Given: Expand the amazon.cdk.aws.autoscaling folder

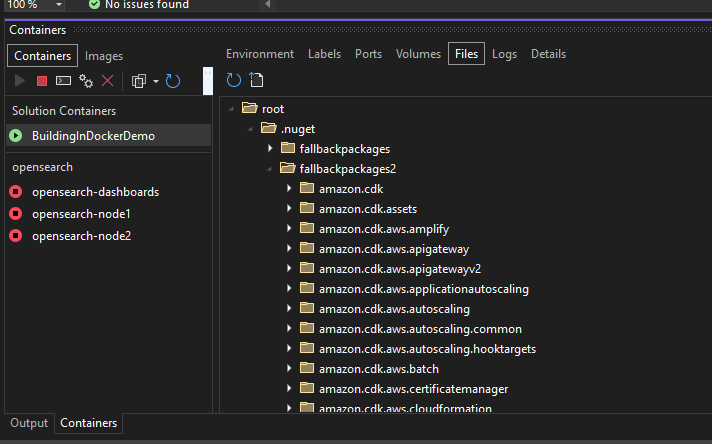Looking at the screenshot, I should pos(289,308).
